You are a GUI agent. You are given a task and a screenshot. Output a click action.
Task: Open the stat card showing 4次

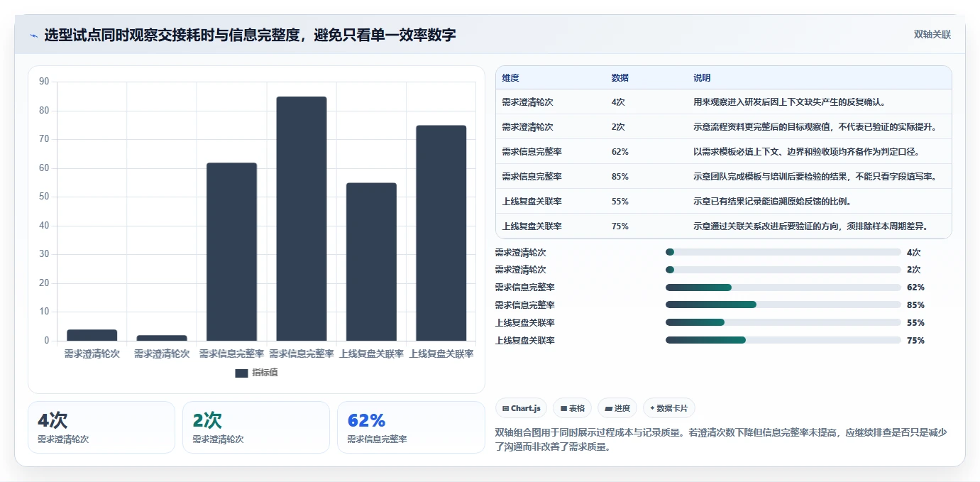click(101, 427)
